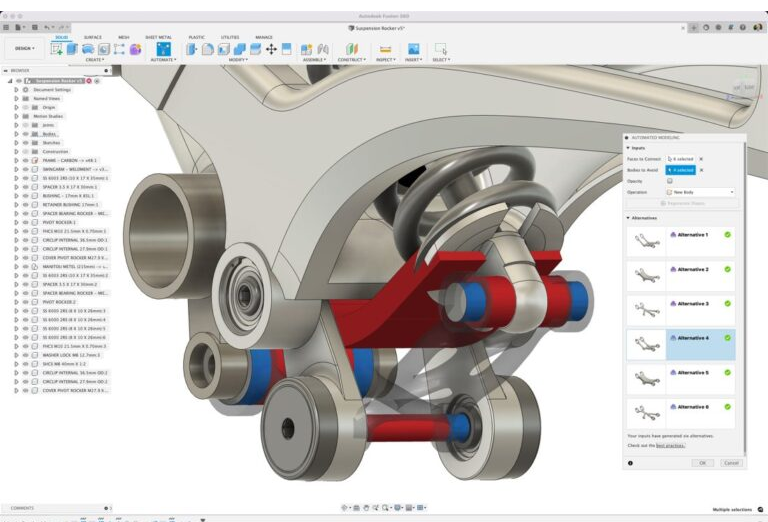Open the CREATE dropdown menu
The height and width of the screenshot is (522, 768).
click(95, 60)
